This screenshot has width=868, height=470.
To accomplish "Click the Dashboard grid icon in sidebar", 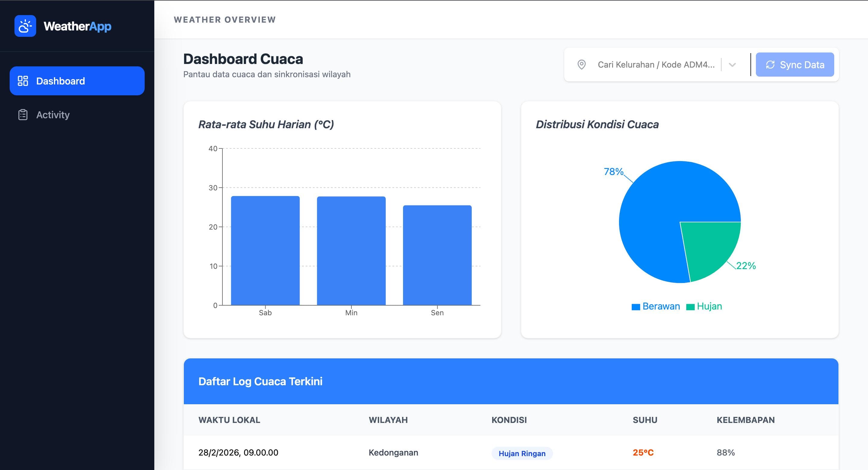I will click(23, 81).
